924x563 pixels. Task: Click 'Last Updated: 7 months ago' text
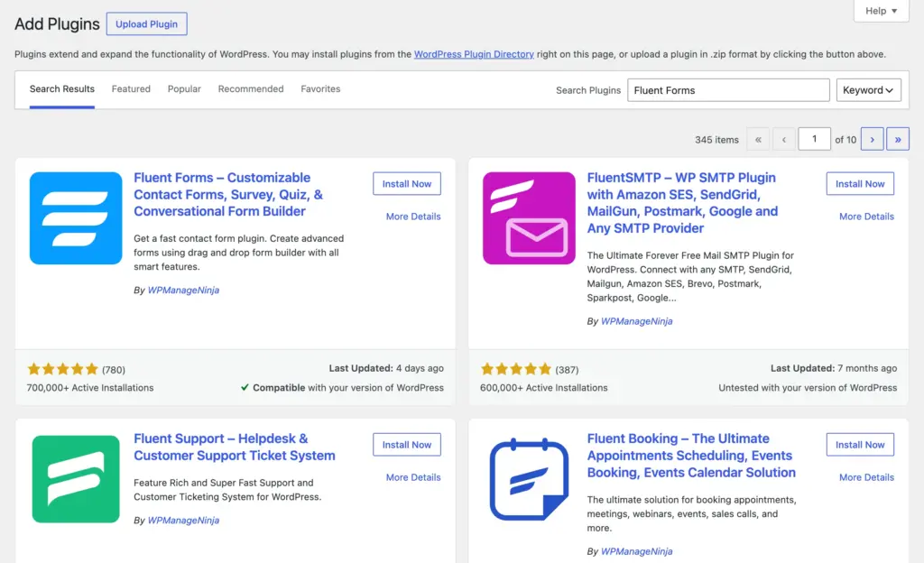pos(833,368)
